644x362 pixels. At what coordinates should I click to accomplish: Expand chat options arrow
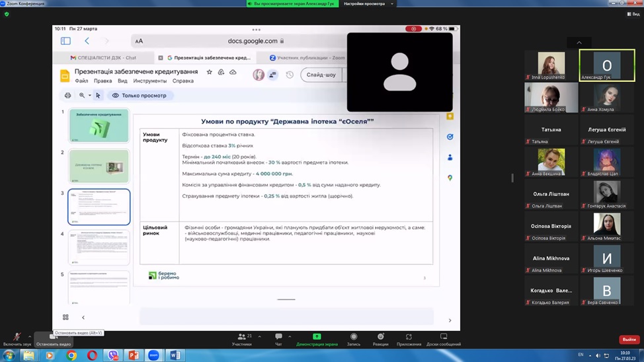(x=290, y=336)
